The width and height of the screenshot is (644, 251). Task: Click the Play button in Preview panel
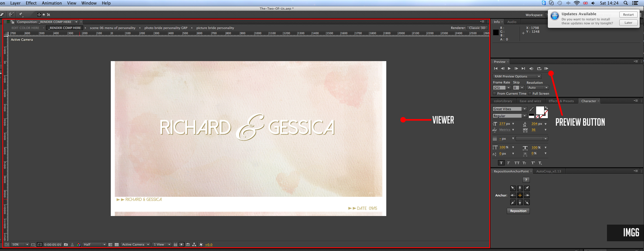tap(509, 69)
